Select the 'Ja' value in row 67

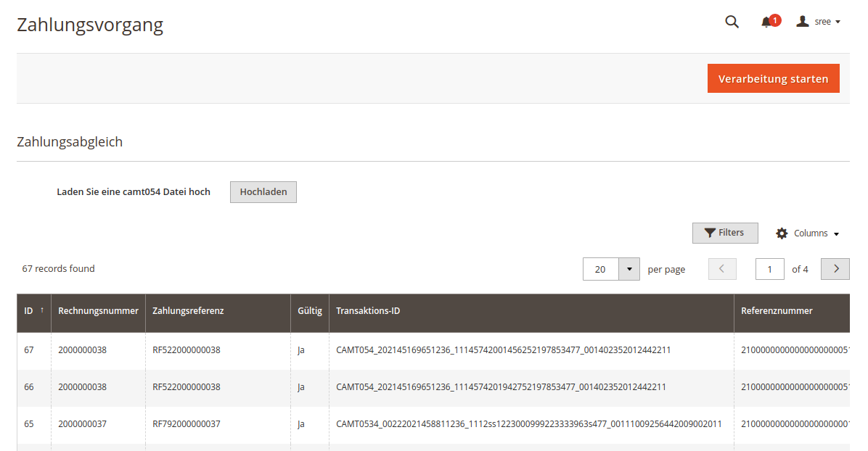coord(301,349)
